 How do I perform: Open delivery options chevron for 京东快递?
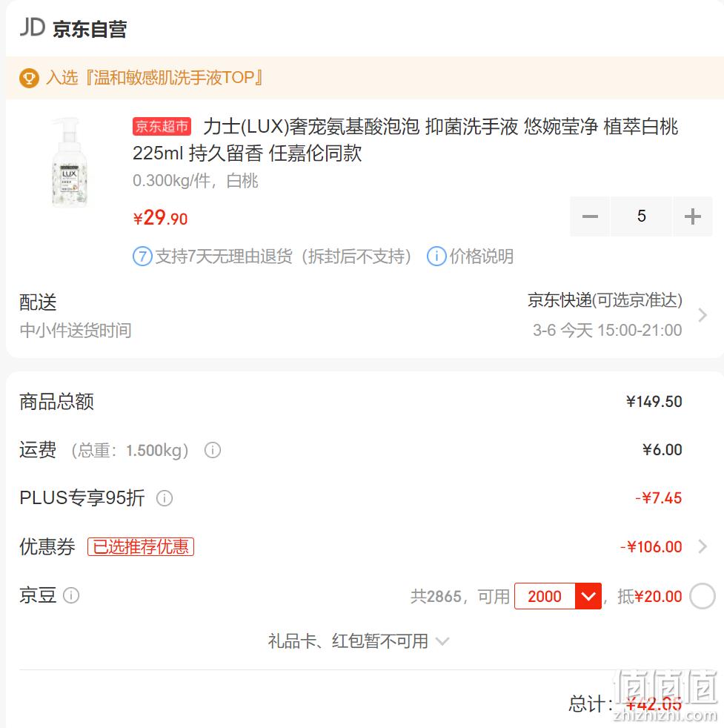coord(703,315)
